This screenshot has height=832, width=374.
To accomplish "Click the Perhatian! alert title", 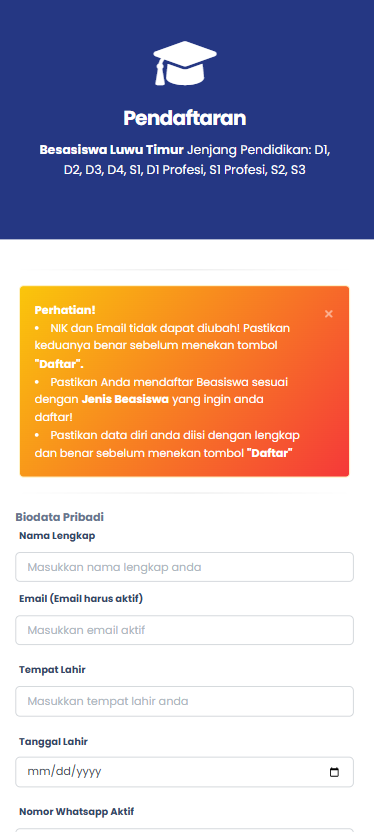I will (x=65, y=310).
